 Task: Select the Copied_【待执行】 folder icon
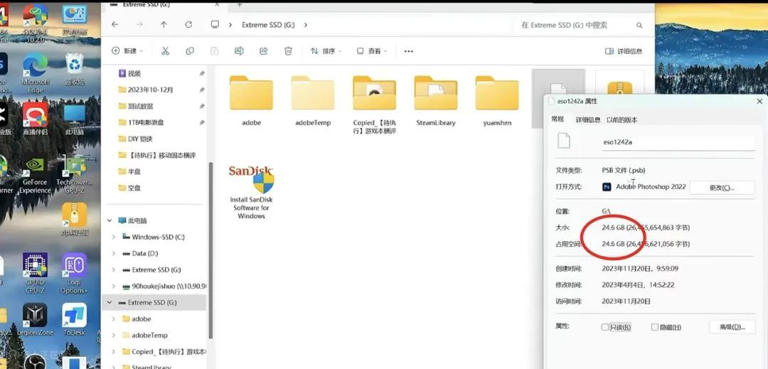pos(374,93)
